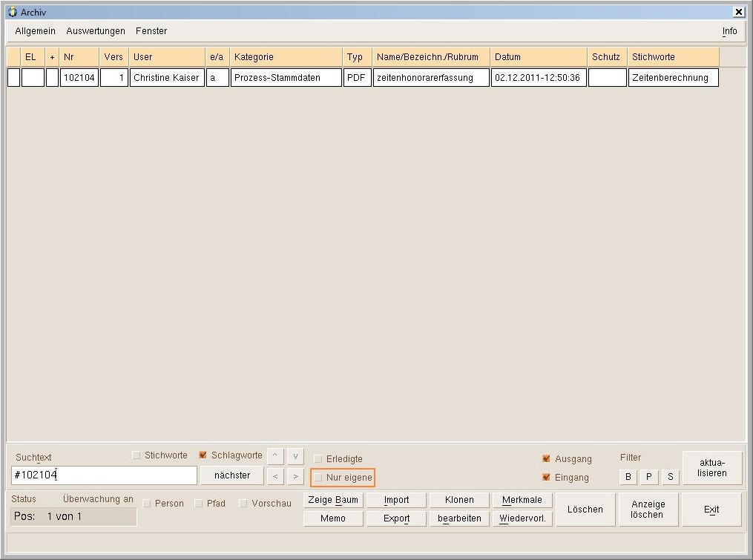Open the Allgemein menu

point(35,31)
